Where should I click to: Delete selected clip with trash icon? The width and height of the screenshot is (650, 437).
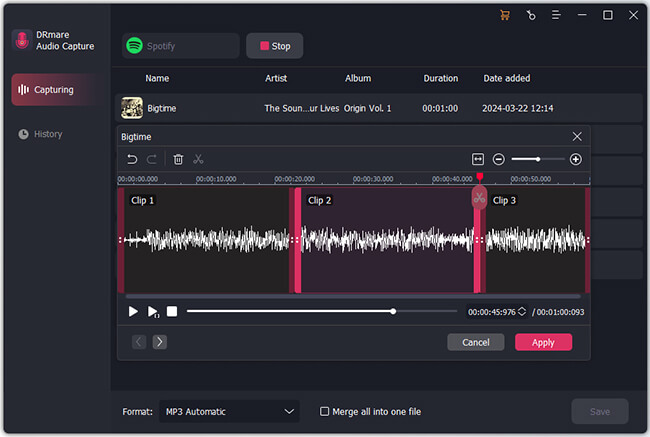click(178, 159)
